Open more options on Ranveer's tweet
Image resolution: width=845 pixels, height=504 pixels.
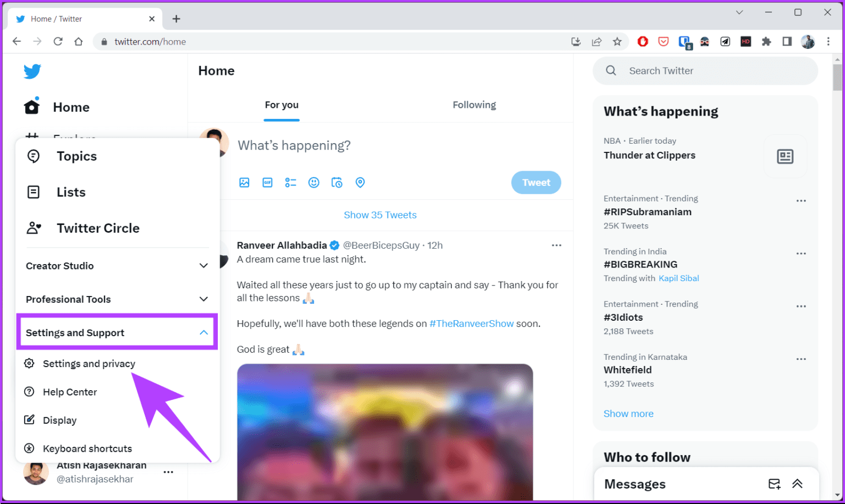pyautogui.click(x=557, y=245)
